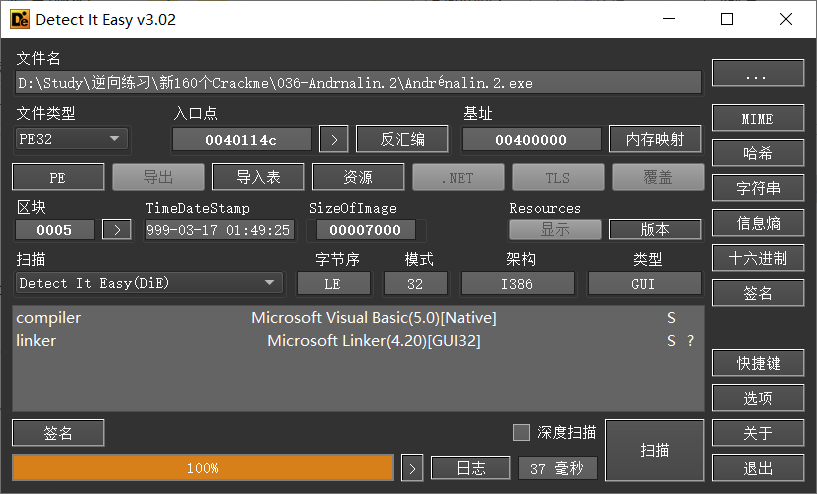Click the 100% orange progress bar
The height and width of the screenshot is (494, 817).
coord(203,468)
